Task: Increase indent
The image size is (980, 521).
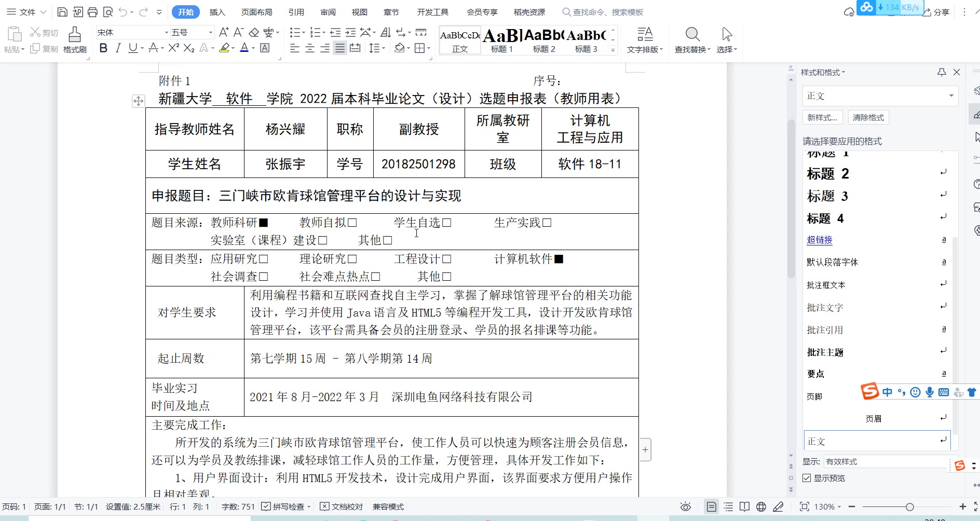Action: 350,32
